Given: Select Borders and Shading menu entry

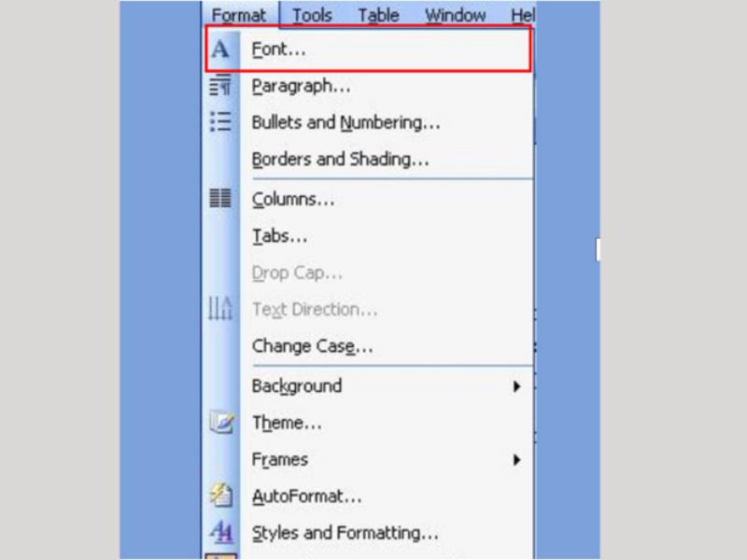Looking at the screenshot, I should 340,159.
